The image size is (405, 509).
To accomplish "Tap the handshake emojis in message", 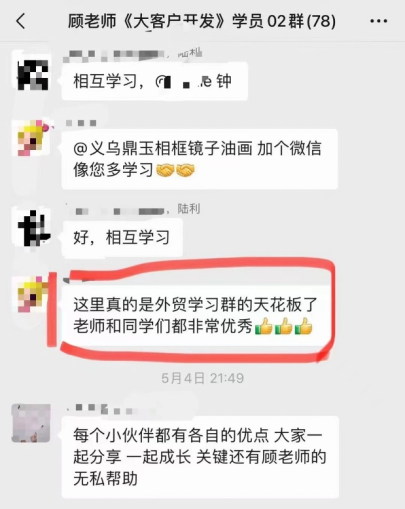I will pos(175,170).
